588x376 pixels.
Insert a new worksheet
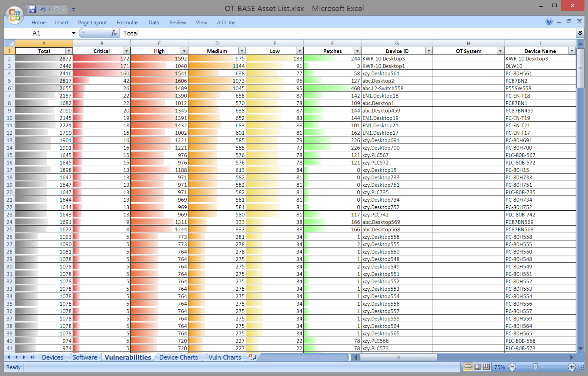pyautogui.click(x=252, y=357)
